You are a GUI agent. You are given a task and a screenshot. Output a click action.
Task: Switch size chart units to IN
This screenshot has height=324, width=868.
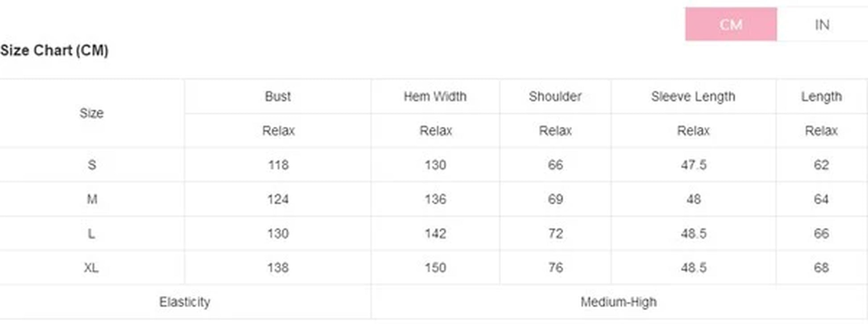(x=822, y=25)
